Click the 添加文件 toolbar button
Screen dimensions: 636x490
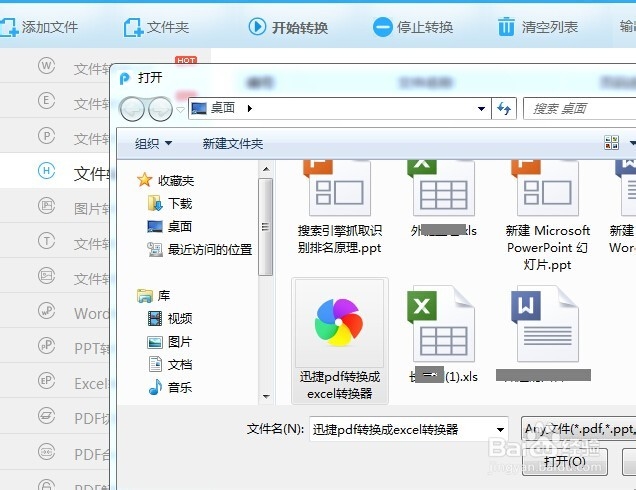click(x=39, y=27)
